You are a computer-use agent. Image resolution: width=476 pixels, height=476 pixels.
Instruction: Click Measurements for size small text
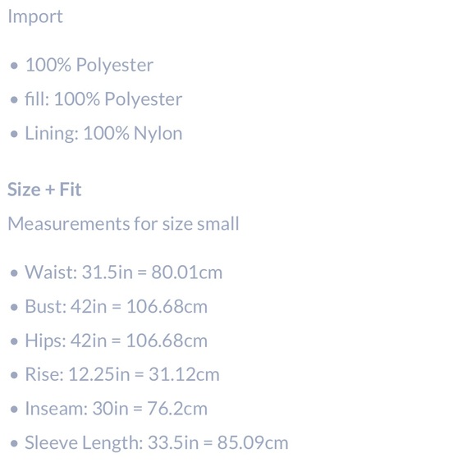click(123, 224)
